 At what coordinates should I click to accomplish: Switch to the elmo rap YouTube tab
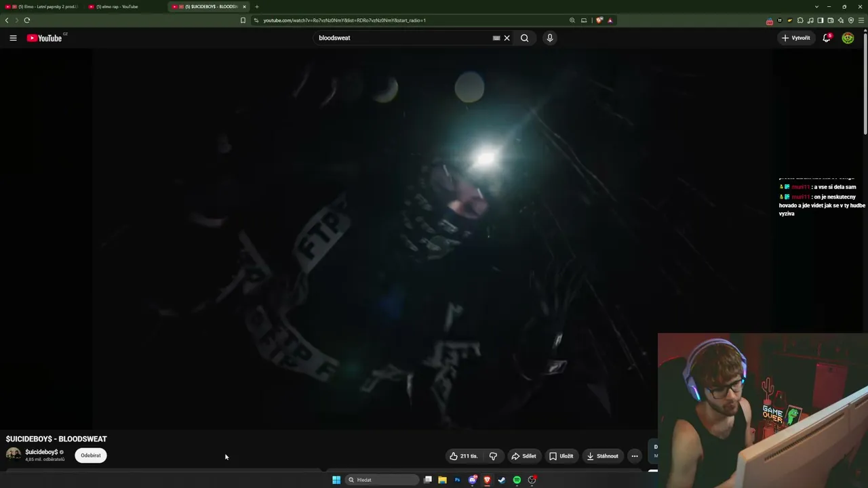click(125, 7)
